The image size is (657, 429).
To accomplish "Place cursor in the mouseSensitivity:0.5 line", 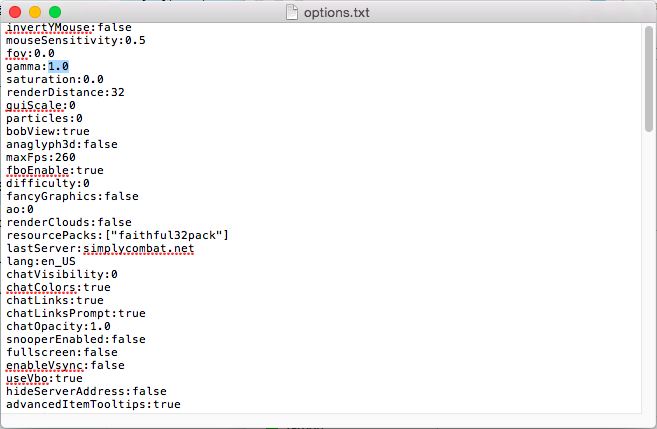I will click(x=75, y=40).
